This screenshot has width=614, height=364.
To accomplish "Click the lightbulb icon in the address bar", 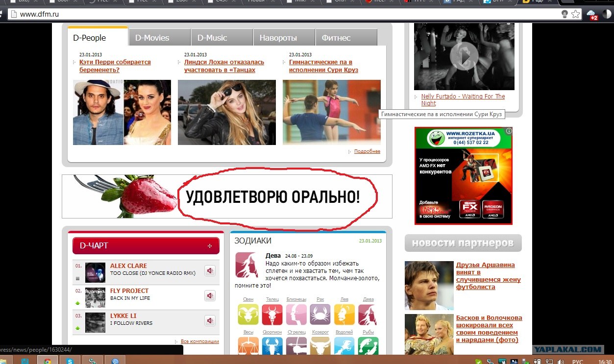I will coord(565,14).
